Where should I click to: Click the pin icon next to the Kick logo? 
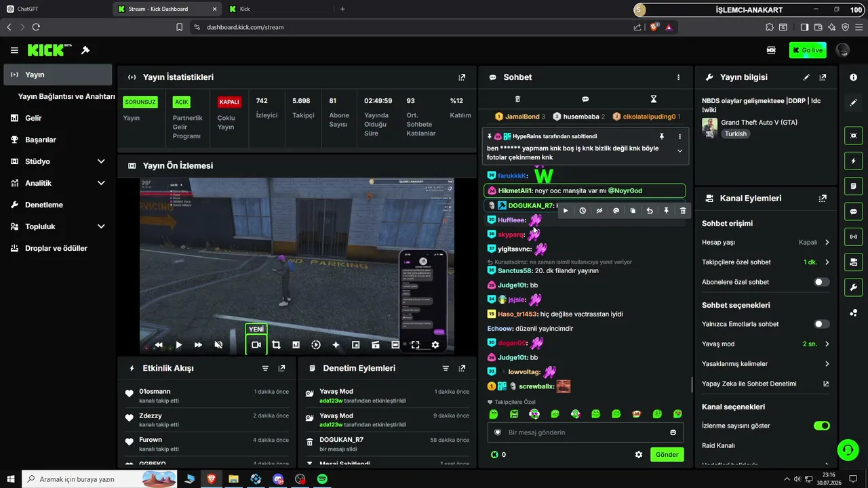pos(85,50)
